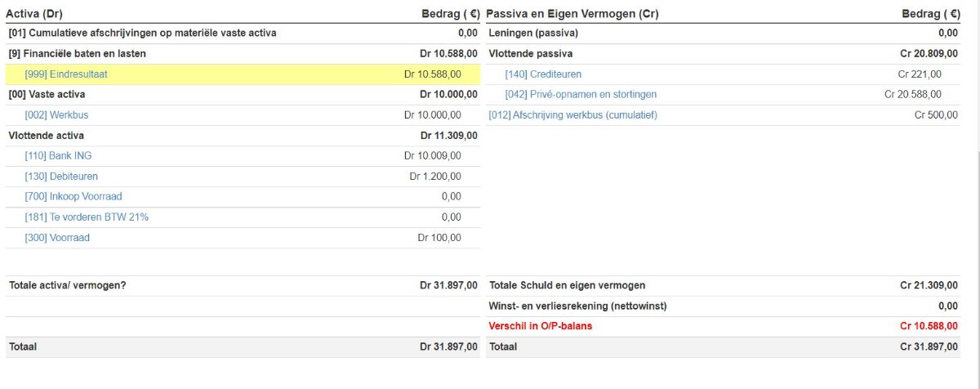Select the [300] Voorraad account link
980x389 pixels.
57,238
